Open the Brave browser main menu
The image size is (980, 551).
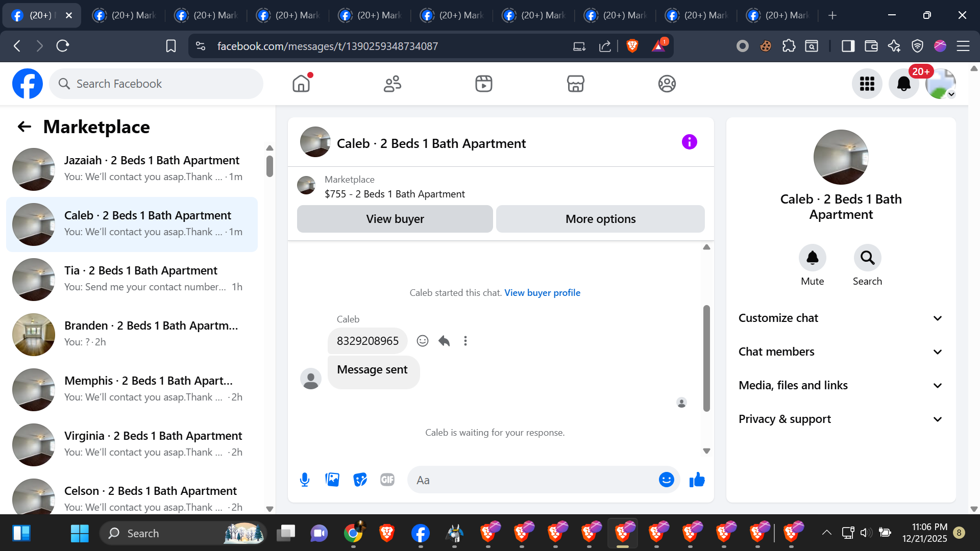pyautogui.click(x=963, y=46)
